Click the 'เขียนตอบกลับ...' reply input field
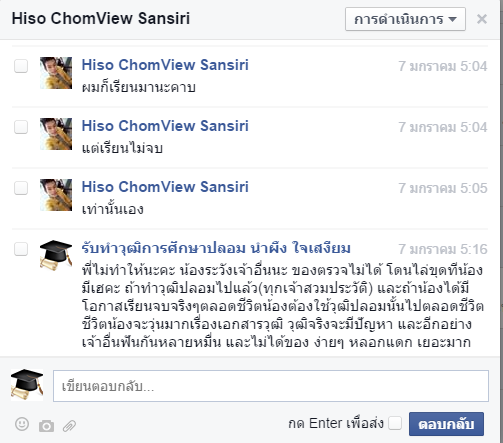 [271, 386]
